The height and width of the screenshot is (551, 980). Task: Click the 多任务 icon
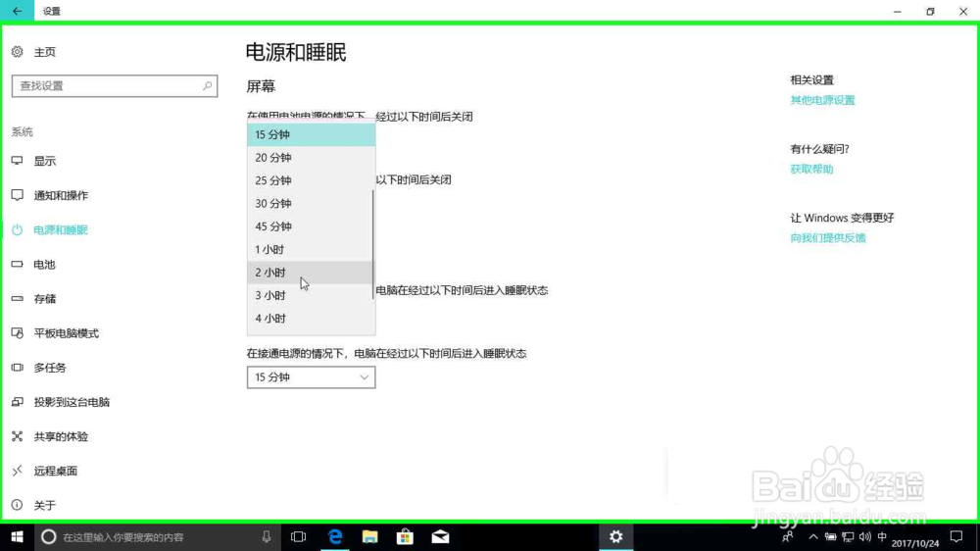18,367
